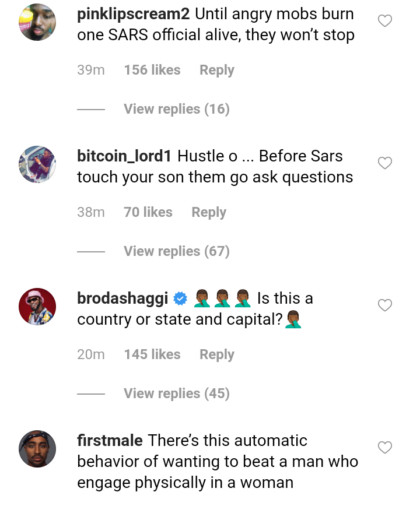View who gave 70 likes
The height and width of the screenshot is (513, 420).
coord(148,212)
